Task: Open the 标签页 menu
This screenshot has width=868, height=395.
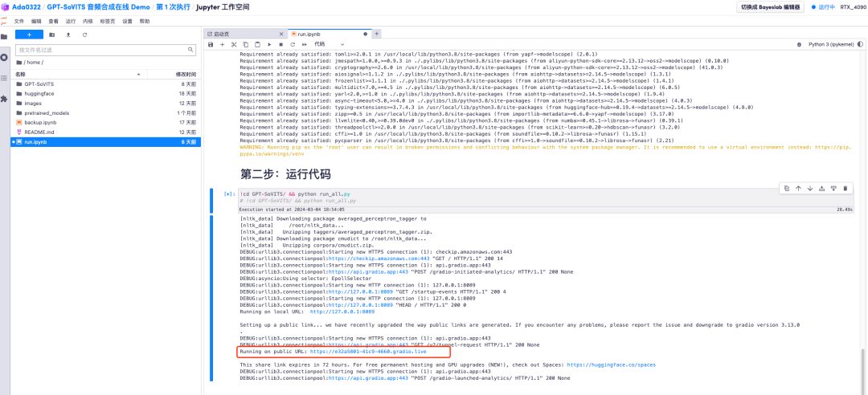Action: click(x=108, y=21)
